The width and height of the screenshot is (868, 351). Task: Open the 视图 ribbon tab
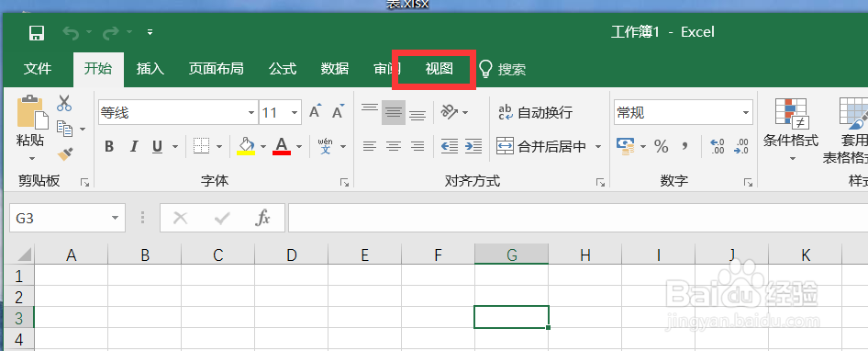439,69
